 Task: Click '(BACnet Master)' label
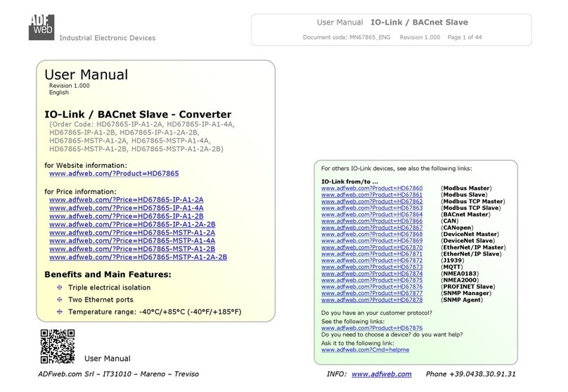465,214
